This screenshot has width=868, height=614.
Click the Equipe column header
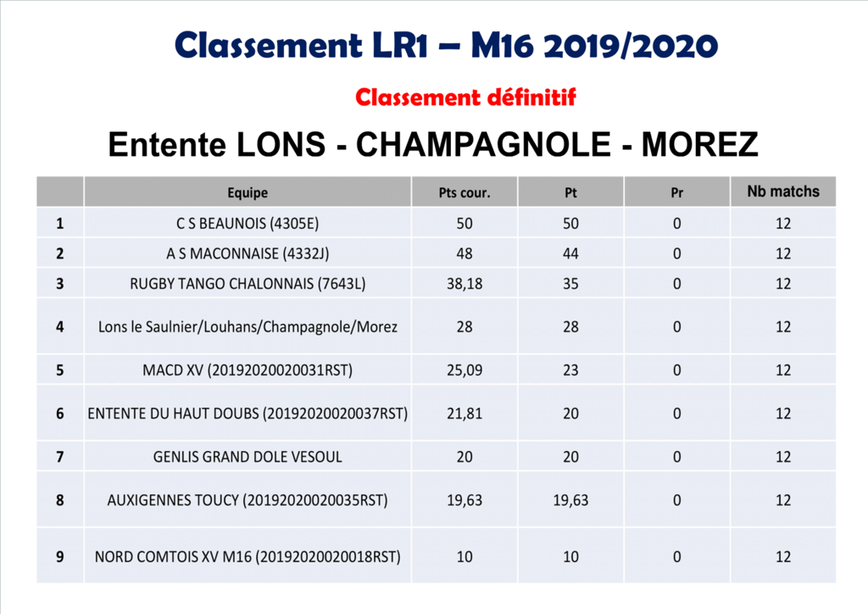tap(248, 193)
